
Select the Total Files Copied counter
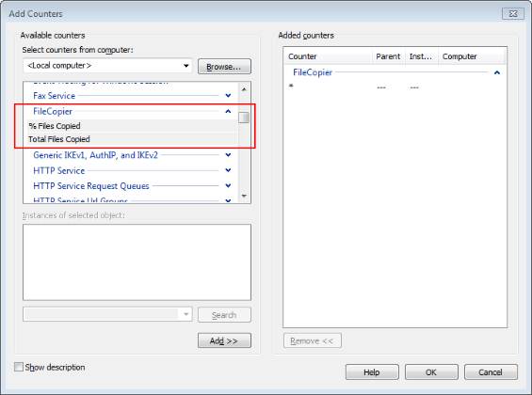132,139
